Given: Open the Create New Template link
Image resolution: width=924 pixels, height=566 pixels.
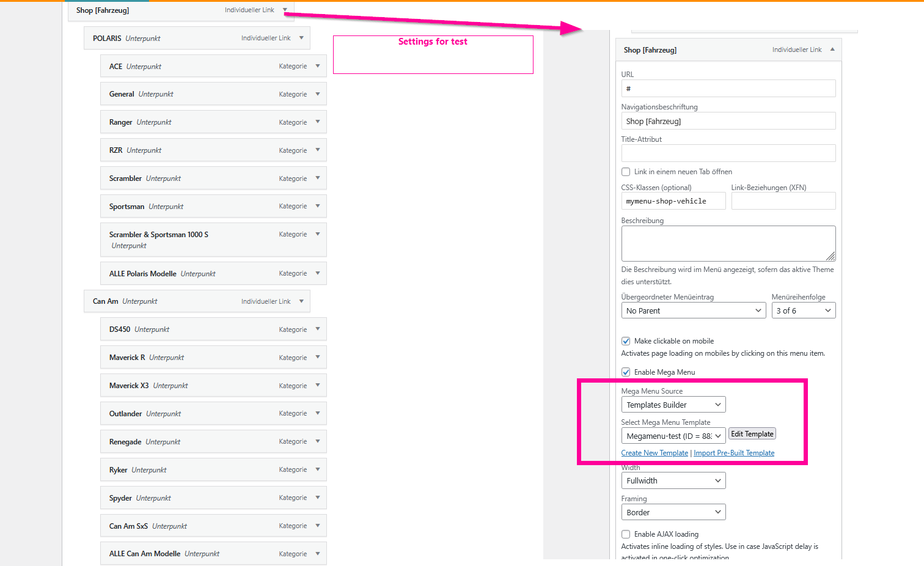Looking at the screenshot, I should click(654, 453).
